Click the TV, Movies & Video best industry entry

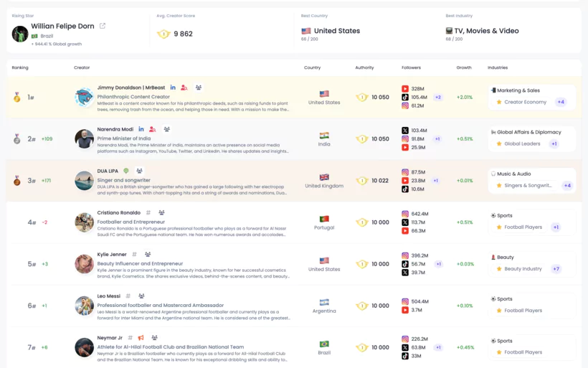click(x=483, y=31)
